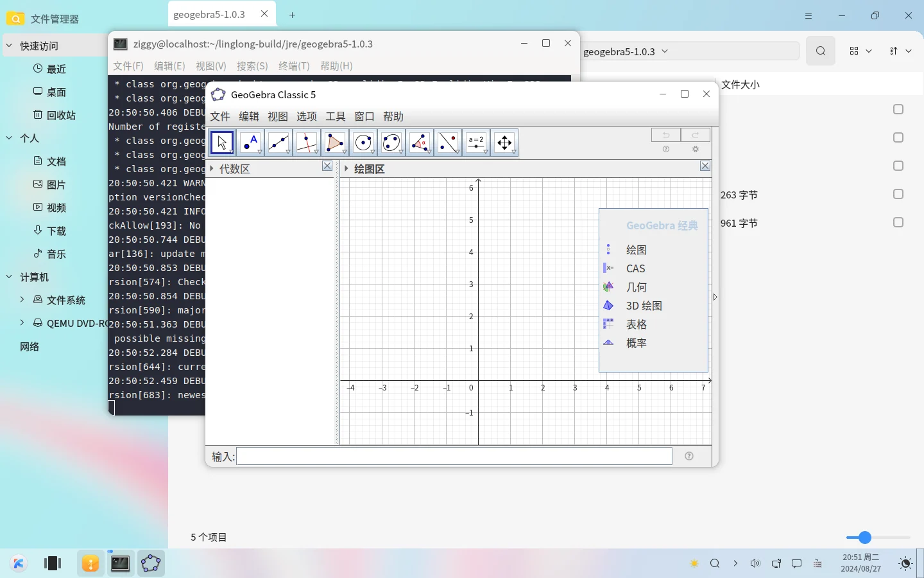The height and width of the screenshot is (578, 924).
Task: Choose the Line through two points tool
Action: (x=278, y=143)
